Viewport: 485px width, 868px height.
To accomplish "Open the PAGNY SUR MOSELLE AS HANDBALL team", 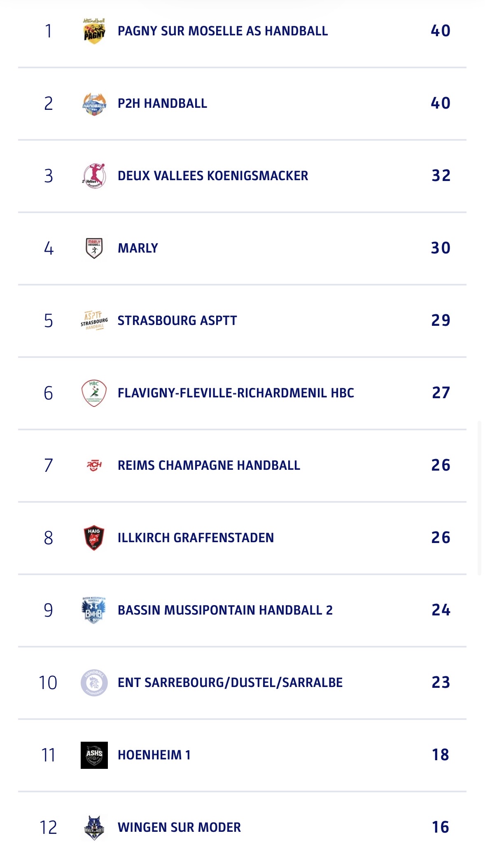I will (223, 31).
